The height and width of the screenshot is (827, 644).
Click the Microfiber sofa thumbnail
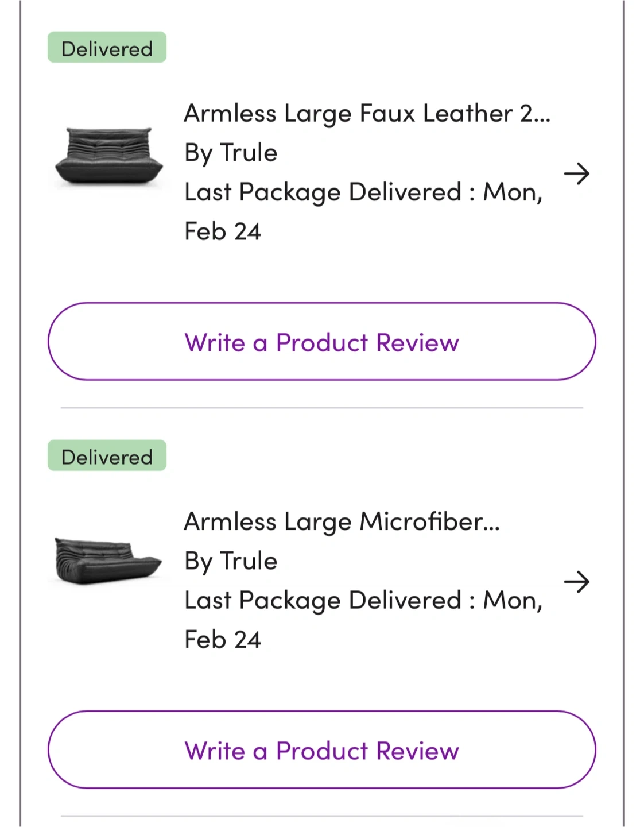(x=108, y=561)
